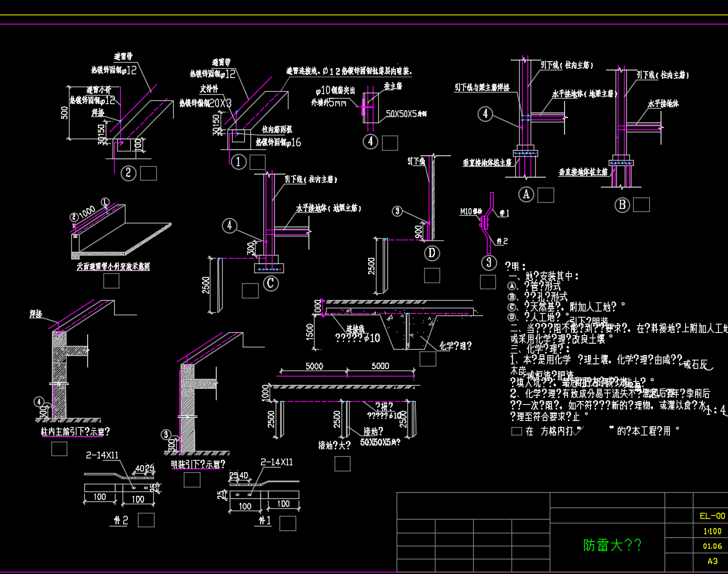728x574 pixels.
Task: Check the square box before the bottom note line
Action: (x=516, y=432)
